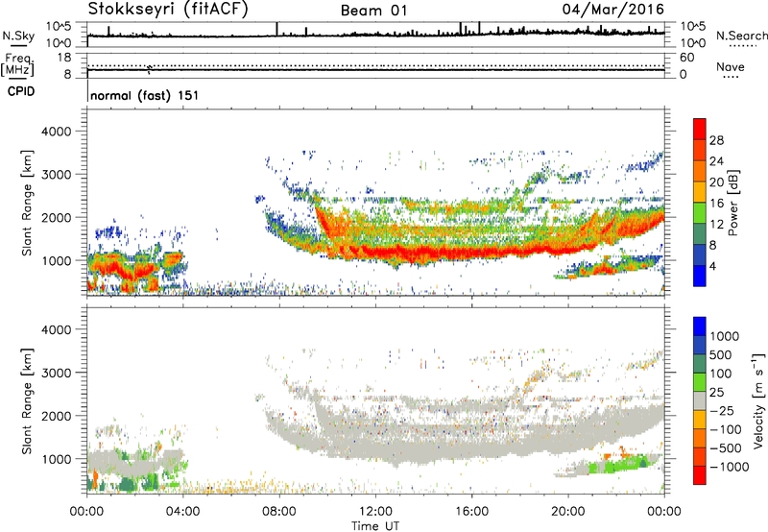Click the plot title "Stokkseyri (fitACF)"
This screenshot has width=768, height=532.
pos(168,9)
